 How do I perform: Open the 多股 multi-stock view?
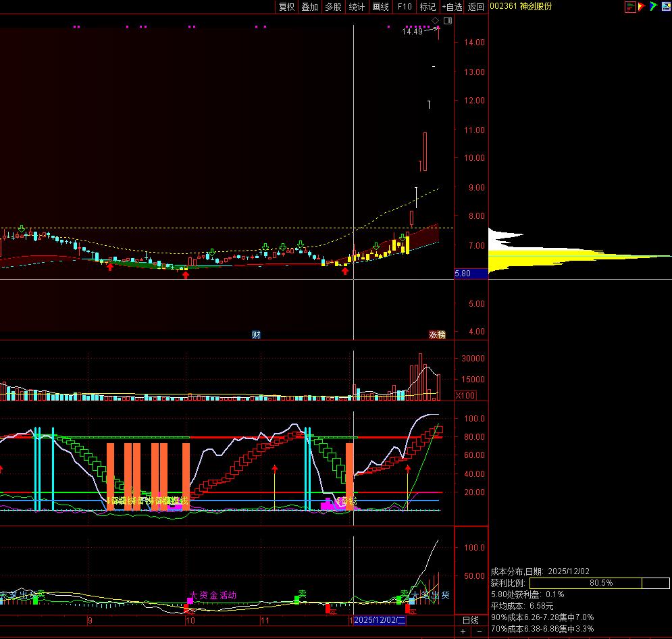click(x=333, y=7)
